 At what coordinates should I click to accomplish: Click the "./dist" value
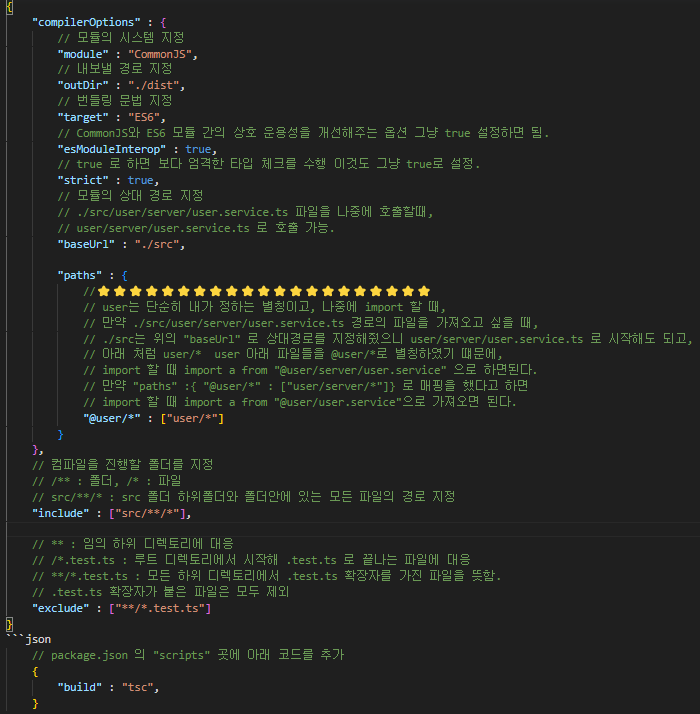coord(153,85)
